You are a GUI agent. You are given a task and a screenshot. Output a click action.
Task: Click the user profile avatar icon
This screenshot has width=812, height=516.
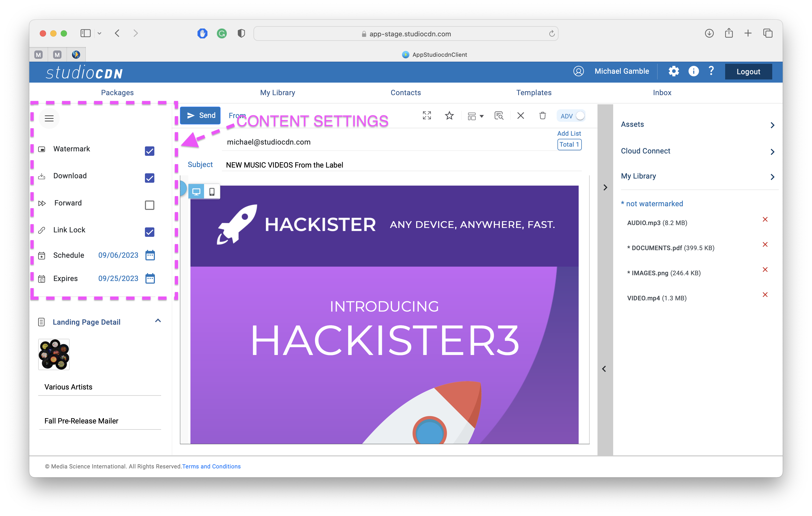pyautogui.click(x=578, y=71)
